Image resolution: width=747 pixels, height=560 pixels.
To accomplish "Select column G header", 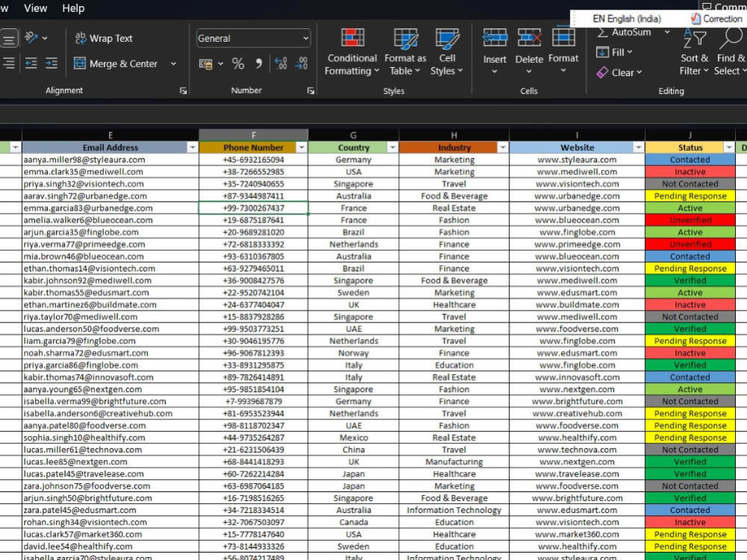I will (353, 135).
